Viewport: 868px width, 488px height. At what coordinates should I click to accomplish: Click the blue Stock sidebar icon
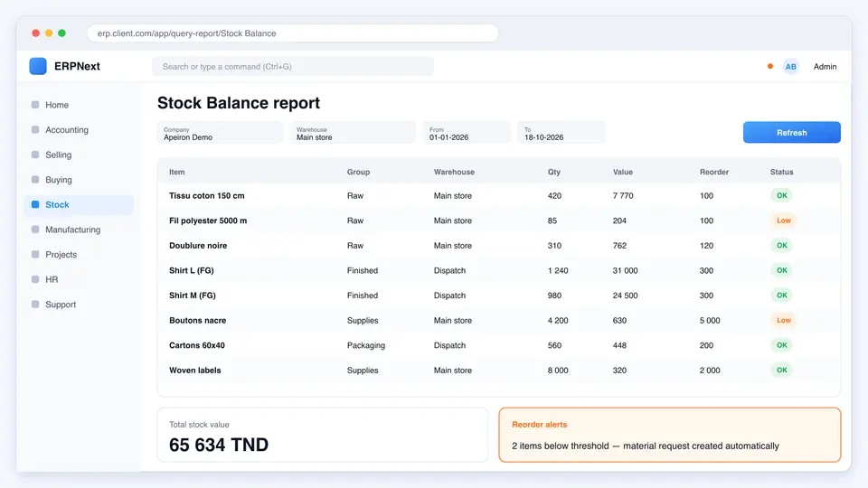click(35, 204)
